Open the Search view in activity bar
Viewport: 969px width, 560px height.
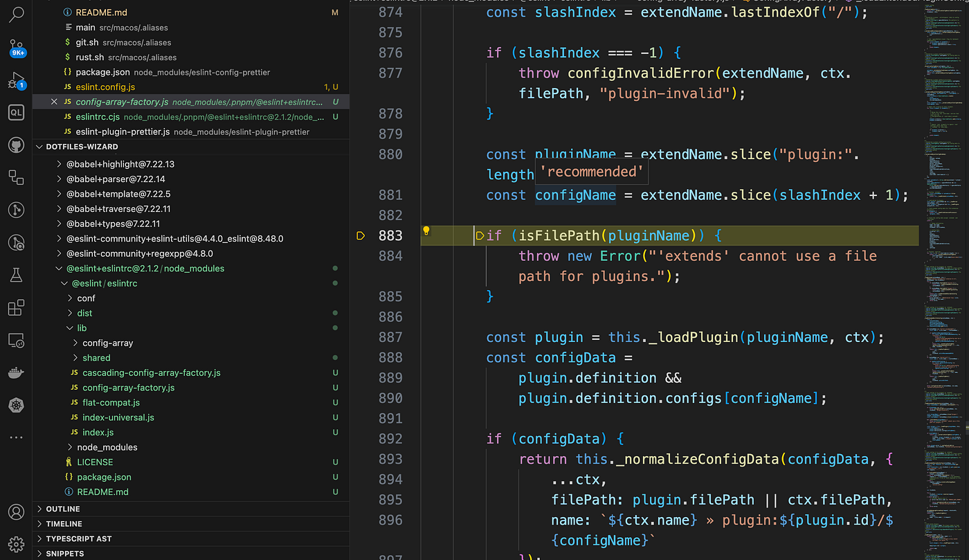(x=17, y=13)
